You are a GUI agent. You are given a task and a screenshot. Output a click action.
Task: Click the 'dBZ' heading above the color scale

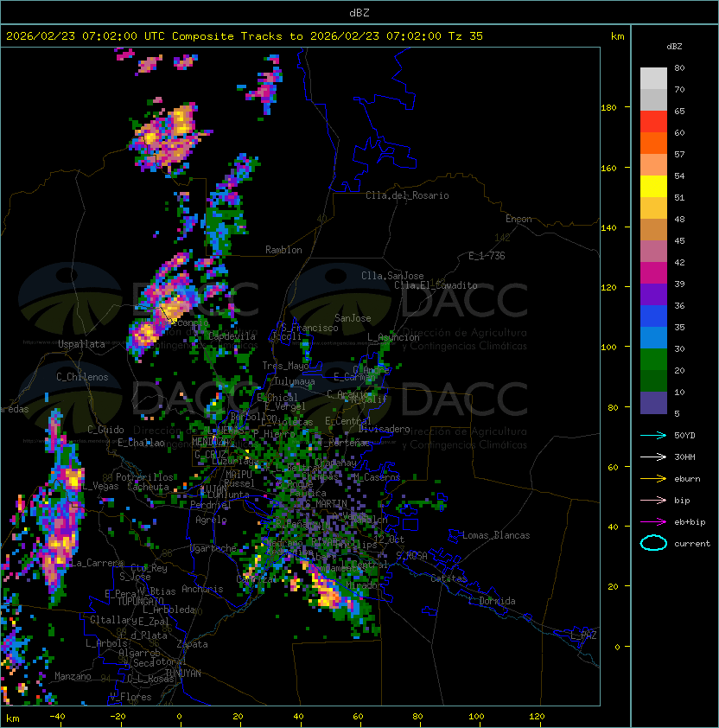click(674, 47)
